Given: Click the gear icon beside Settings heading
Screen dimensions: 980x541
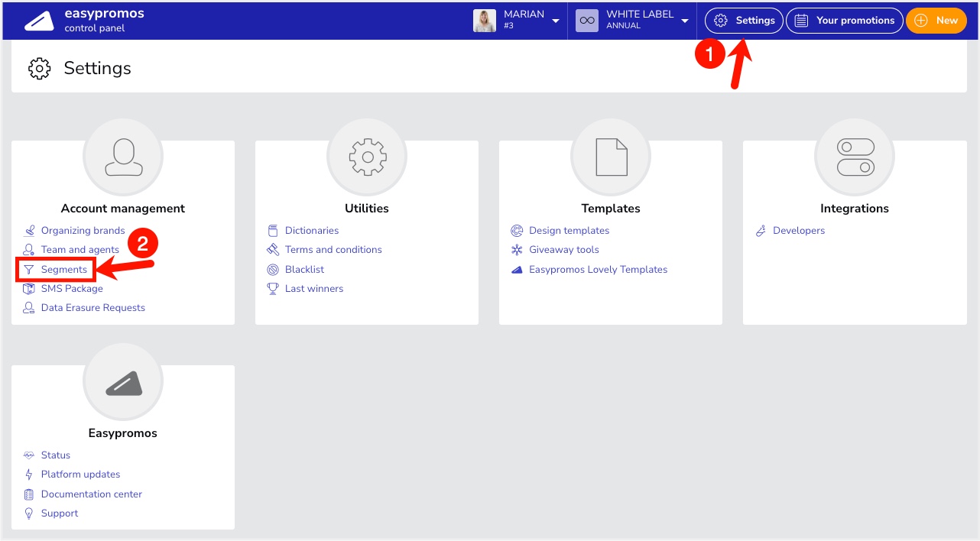Looking at the screenshot, I should pyautogui.click(x=39, y=68).
